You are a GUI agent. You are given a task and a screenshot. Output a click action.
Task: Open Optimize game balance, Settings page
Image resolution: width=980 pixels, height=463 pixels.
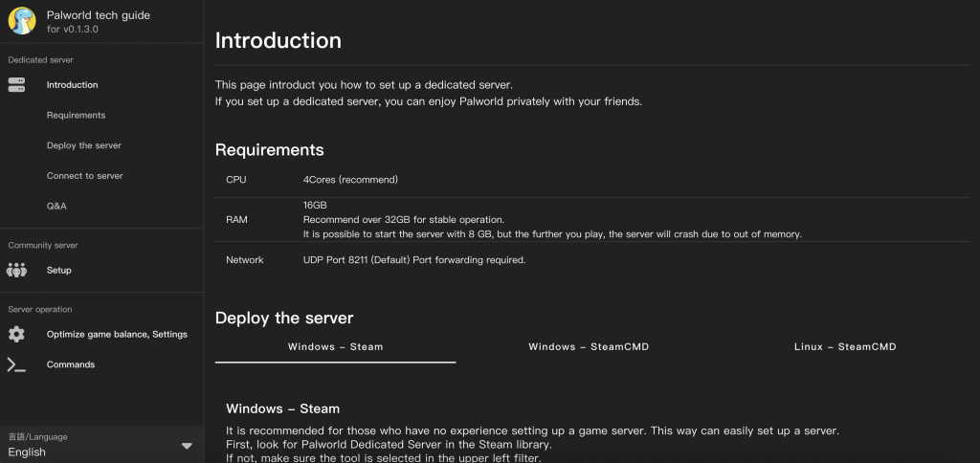pos(117,334)
